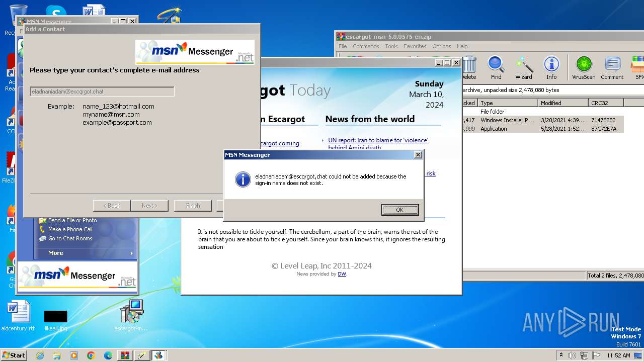The image size is (644, 362).
Task: Open Windows Media Player from the taskbar
Action: click(74, 355)
